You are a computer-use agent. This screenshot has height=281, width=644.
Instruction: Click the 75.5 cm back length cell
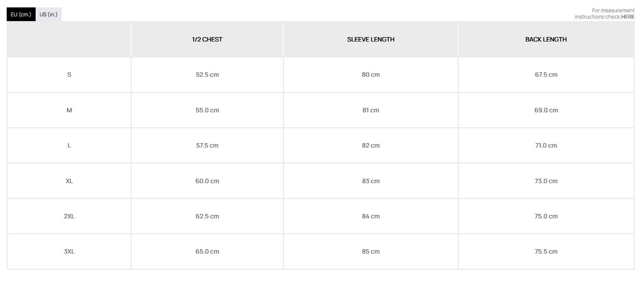click(x=546, y=251)
